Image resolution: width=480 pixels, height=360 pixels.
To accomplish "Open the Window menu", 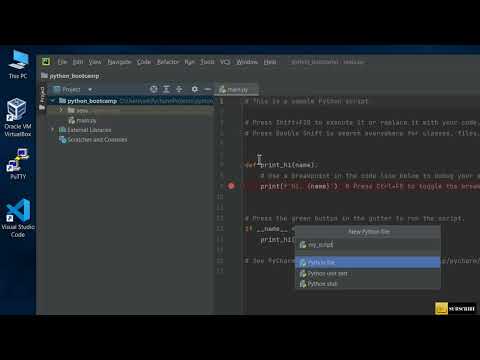I will (x=247, y=62).
